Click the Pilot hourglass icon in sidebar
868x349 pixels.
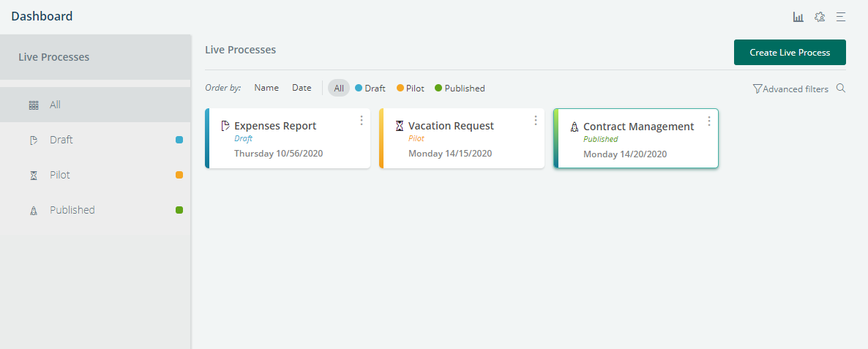click(34, 176)
